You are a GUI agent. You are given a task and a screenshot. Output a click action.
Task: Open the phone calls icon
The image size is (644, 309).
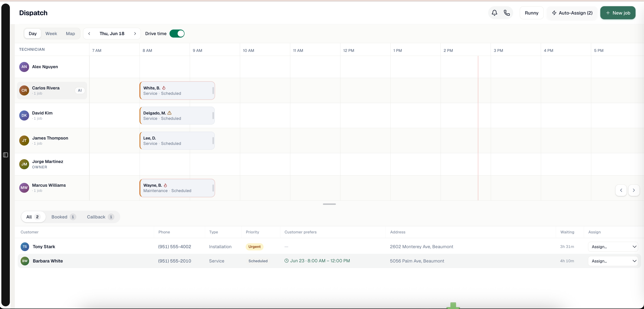click(x=507, y=13)
